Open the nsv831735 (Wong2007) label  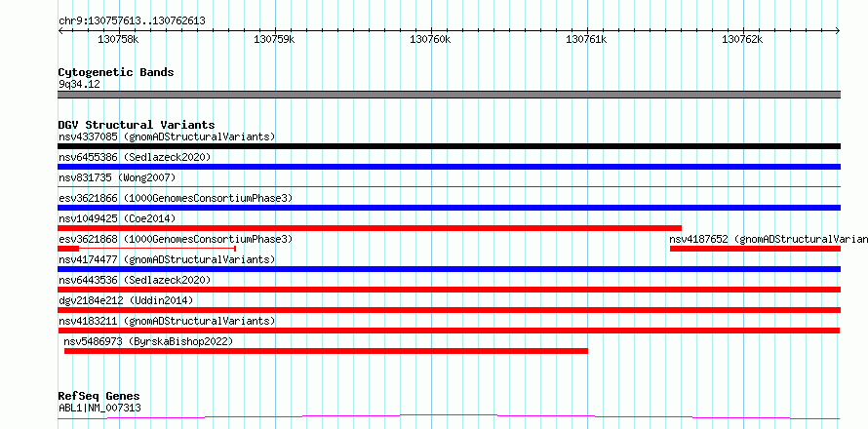click(117, 177)
